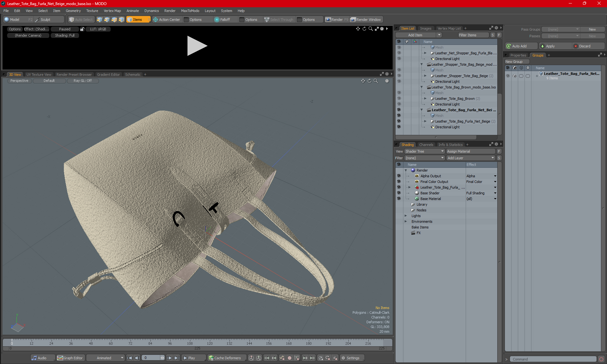This screenshot has width=607, height=364.
Task: Collapse Leather_Tote_Bag_Brown_modo_base.lxo scene
Action: click(421, 87)
